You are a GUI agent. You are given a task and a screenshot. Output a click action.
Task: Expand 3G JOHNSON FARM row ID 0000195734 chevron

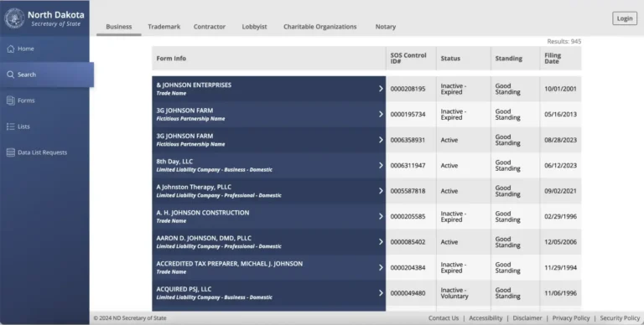coord(381,114)
